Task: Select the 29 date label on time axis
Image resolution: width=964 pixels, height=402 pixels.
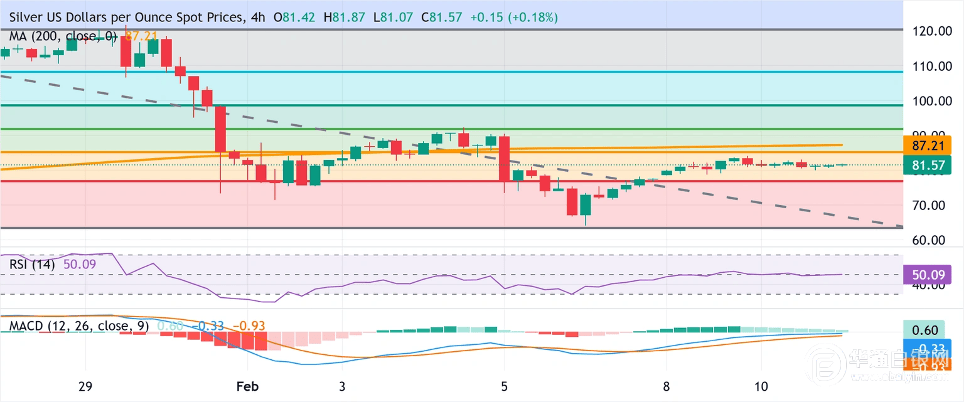Action: [85, 386]
